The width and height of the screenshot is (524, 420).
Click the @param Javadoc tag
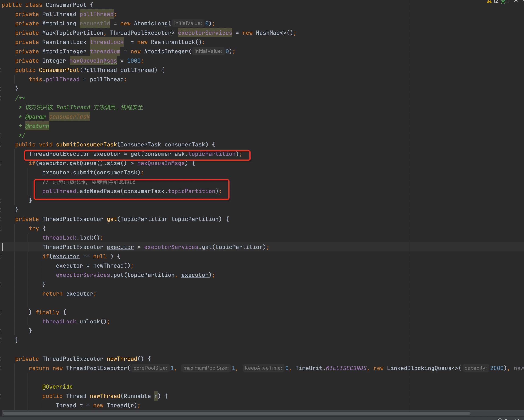point(35,117)
